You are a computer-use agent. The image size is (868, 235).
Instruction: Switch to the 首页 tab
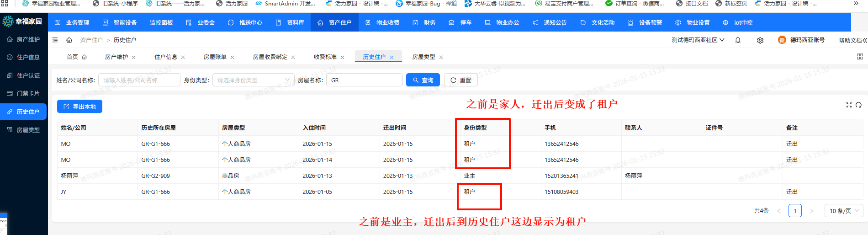pos(77,57)
